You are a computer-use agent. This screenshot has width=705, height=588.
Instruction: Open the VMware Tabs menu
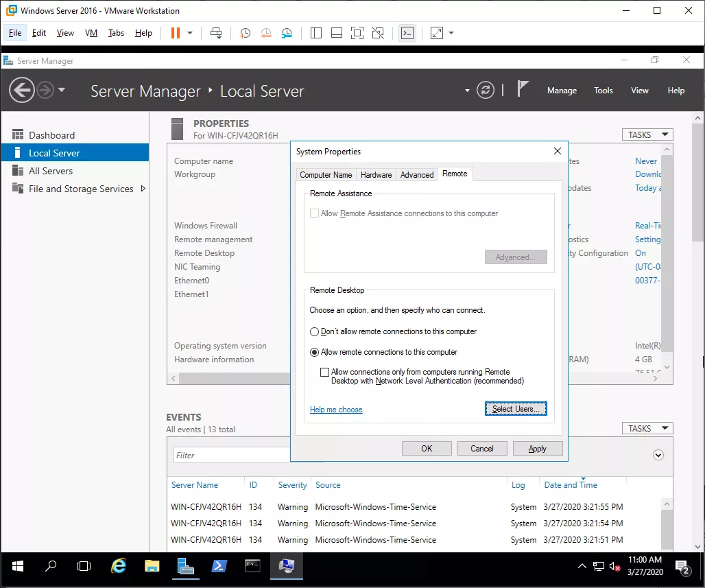116,33
